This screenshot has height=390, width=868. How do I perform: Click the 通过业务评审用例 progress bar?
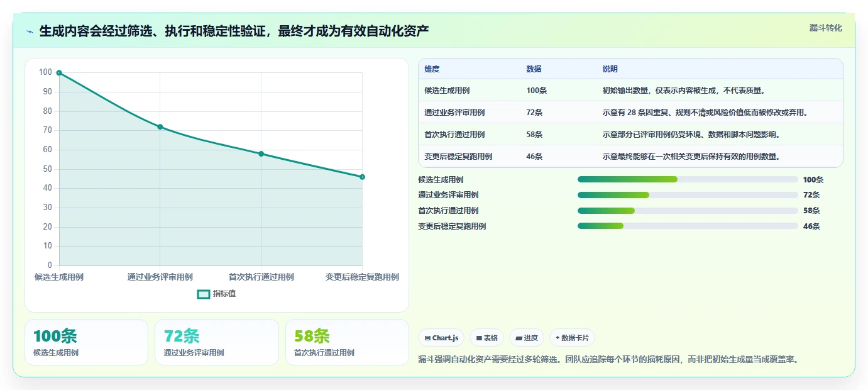click(688, 195)
